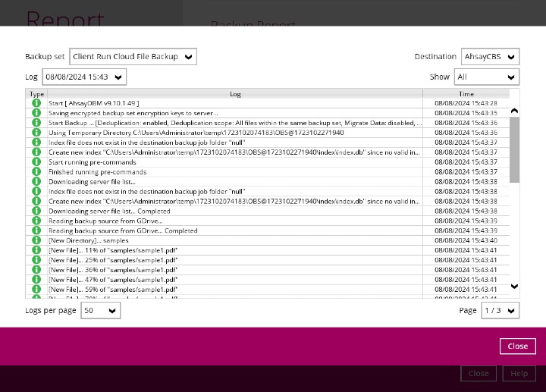Open the Log date 08/08/2024 15:43 dropdown
The height and width of the screenshot is (392, 546).
pos(84,77)
